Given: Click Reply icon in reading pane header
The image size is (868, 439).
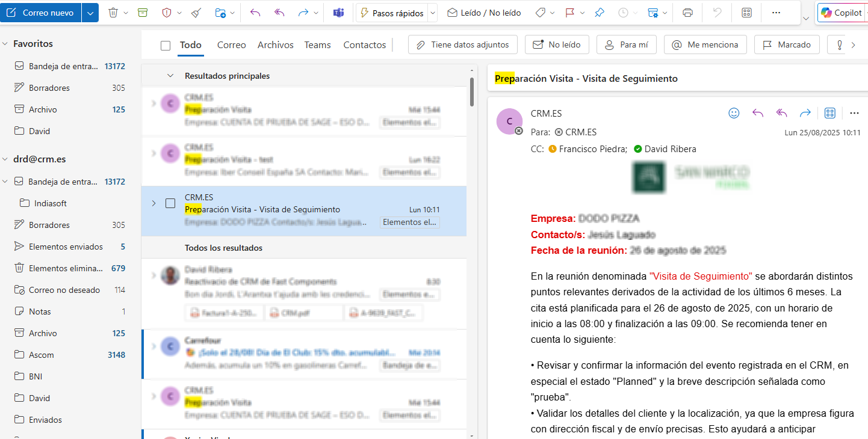Looking at the screenshot, I should (x=758, y=113).
